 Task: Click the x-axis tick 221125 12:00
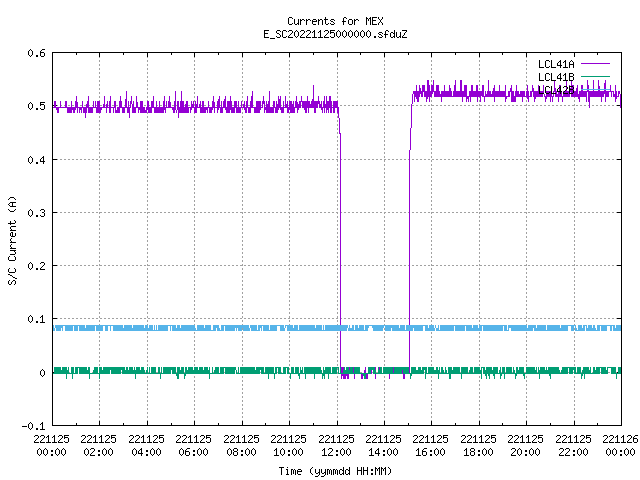[336, 446]
